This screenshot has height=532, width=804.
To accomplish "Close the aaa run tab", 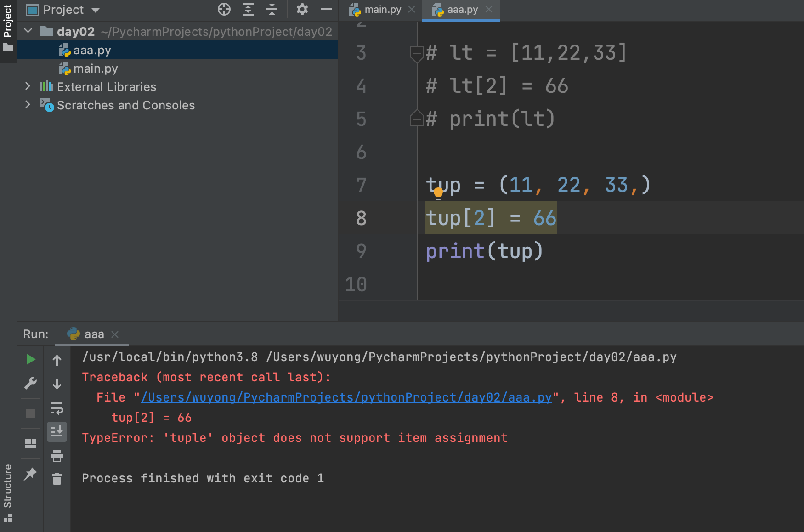I will [115, 334].
